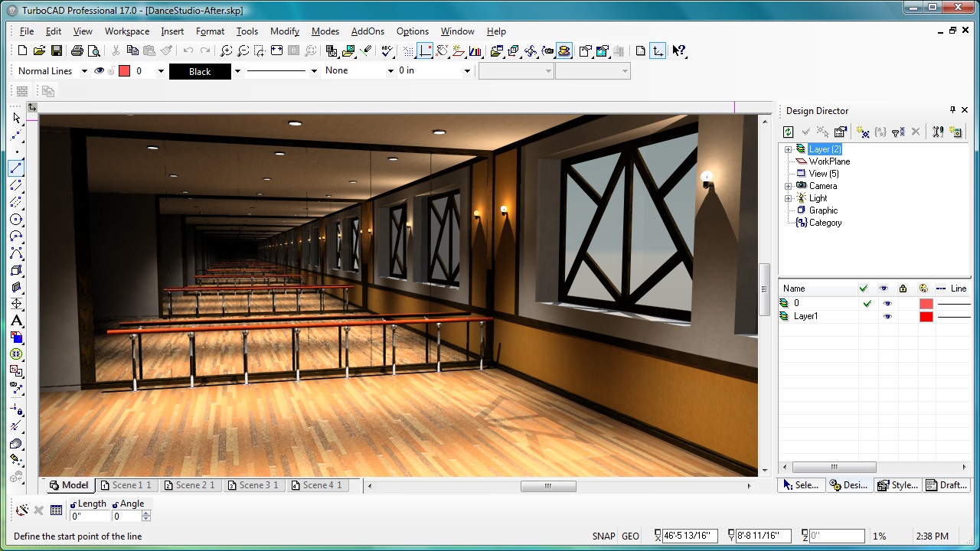980x551 pixels.
Task: Open the layer 0 dropdown arrow
Action: pyautogui.click(x=161, y=71)
